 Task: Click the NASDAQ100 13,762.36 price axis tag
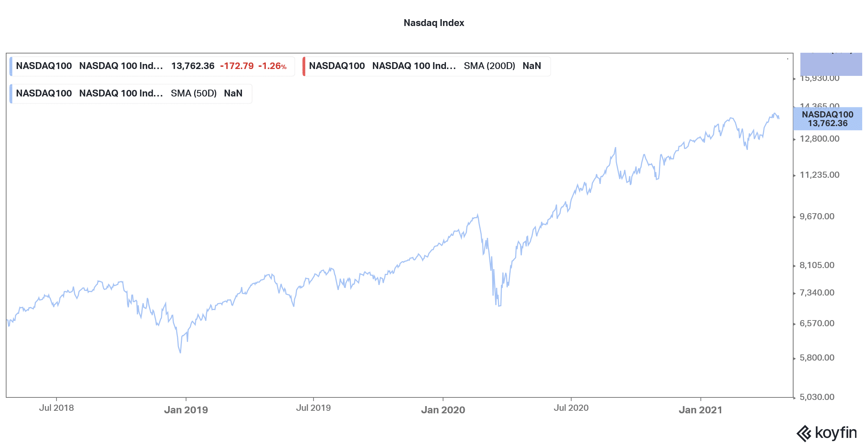pos(827,119)
